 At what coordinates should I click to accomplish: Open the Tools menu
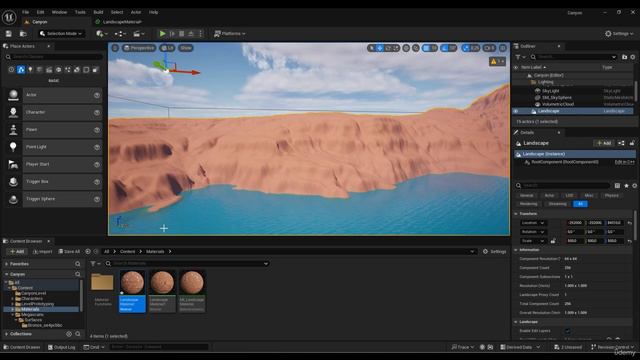click(x=80, y=12)
